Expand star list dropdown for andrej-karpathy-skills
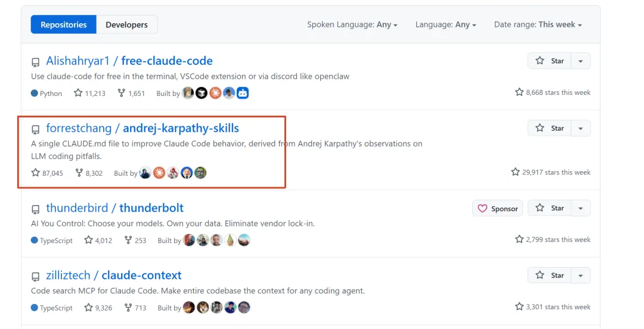Image resolution: width=644 pixels, height=329 pixels. (x=581, y=128)
